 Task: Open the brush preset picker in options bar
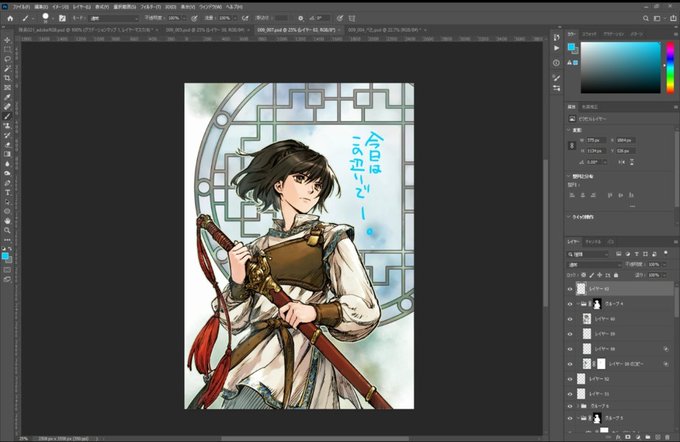tap(47, 18)
